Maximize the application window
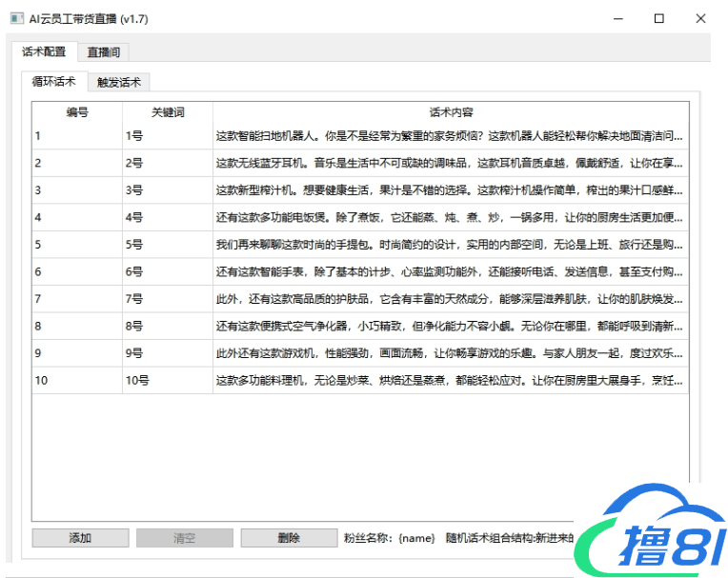Screen dimensions: 728x578 (x=658, y=19)
